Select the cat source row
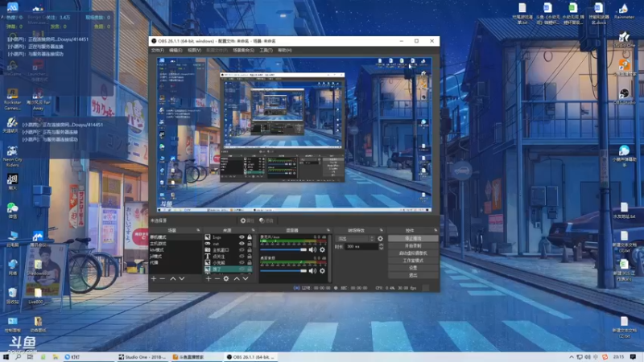This screenshot has height=362, width=644. pyautogui.click(x=229, y=244)
